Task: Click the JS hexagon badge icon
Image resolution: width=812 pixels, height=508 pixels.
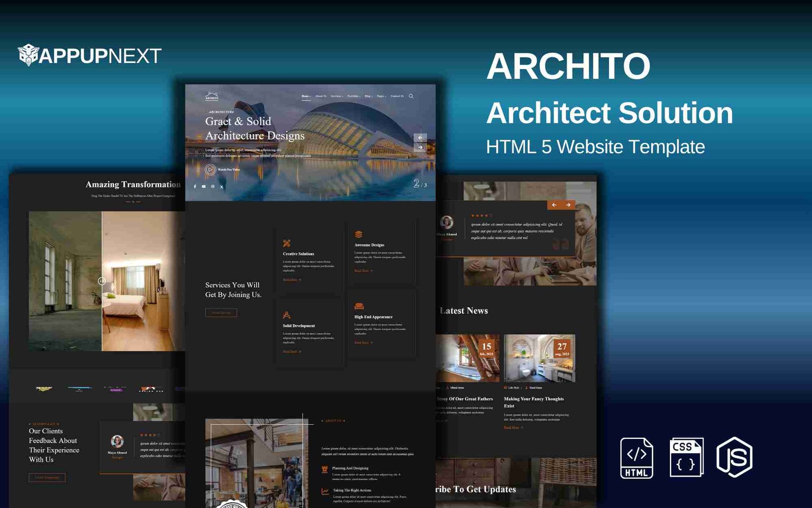Action: coord(734,457)
